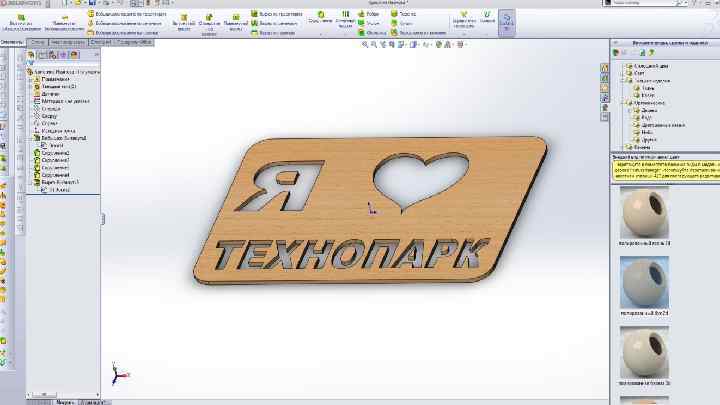Choose Swept Cut (Вырез по траектории)

[x=277, y=14]
